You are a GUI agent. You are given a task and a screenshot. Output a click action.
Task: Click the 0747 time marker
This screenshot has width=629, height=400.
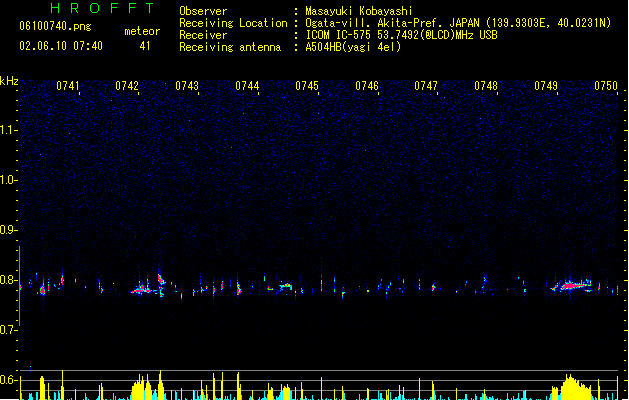coord(426,86)
